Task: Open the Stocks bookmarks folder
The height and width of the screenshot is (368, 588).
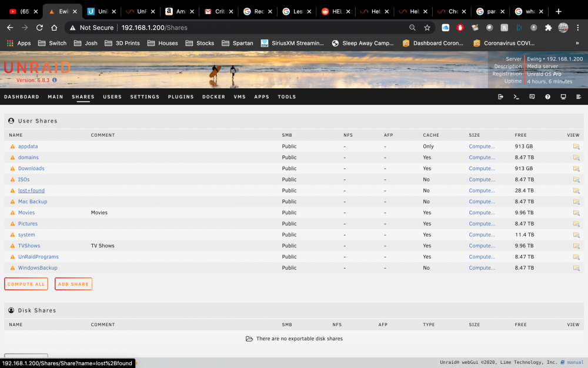Action: click(200, 43)
